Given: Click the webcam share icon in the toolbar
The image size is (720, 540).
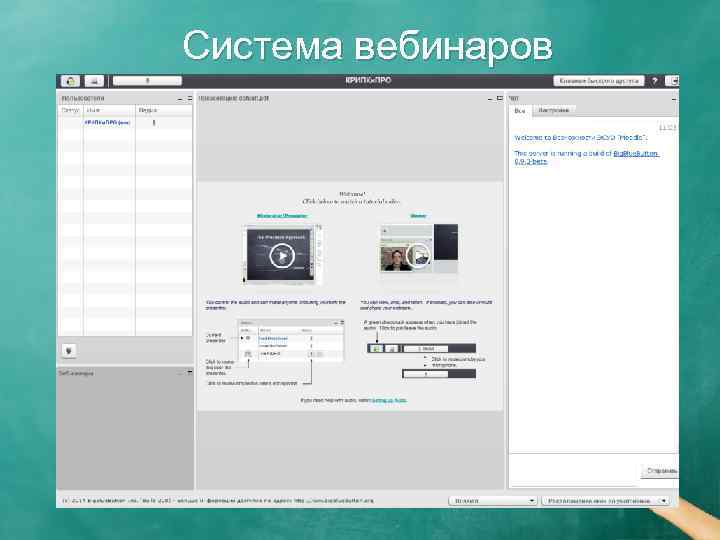Looking at the screenshot, I should (94, 81).
